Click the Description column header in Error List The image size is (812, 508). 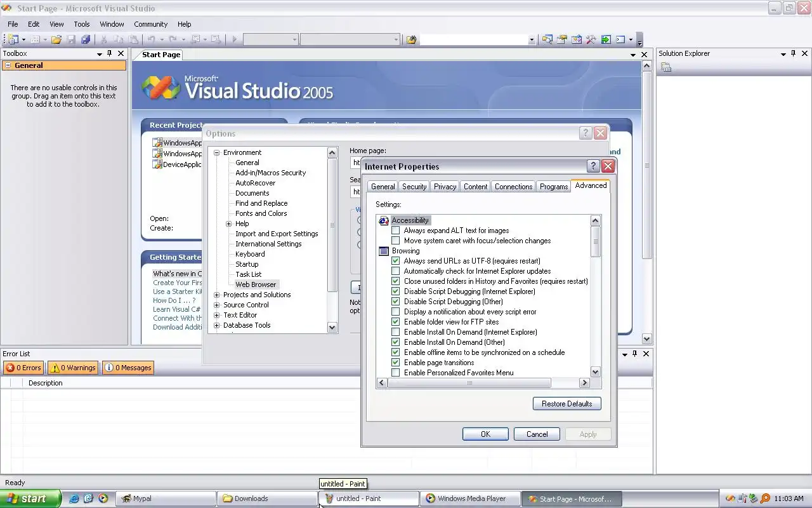[x=46, y=383]
